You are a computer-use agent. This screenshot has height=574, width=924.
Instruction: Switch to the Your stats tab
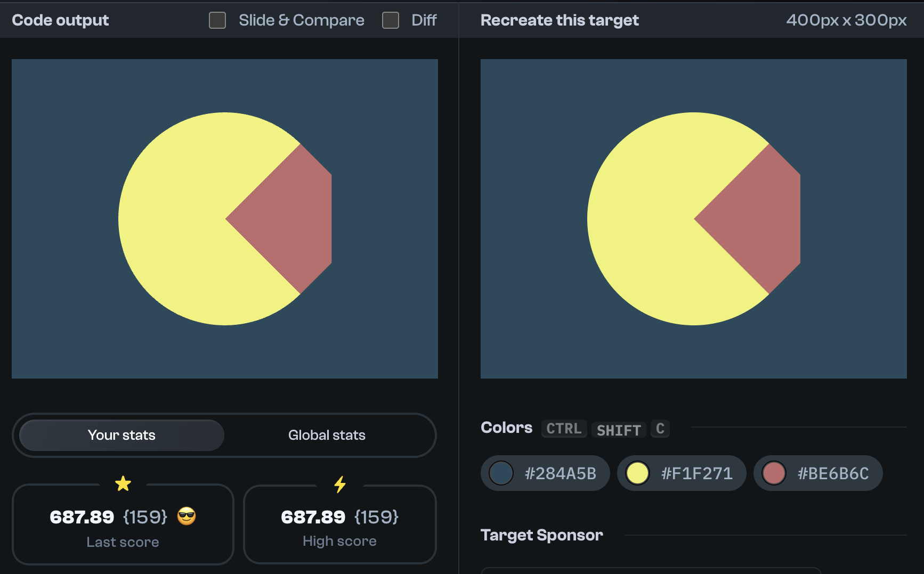[121, 435]
